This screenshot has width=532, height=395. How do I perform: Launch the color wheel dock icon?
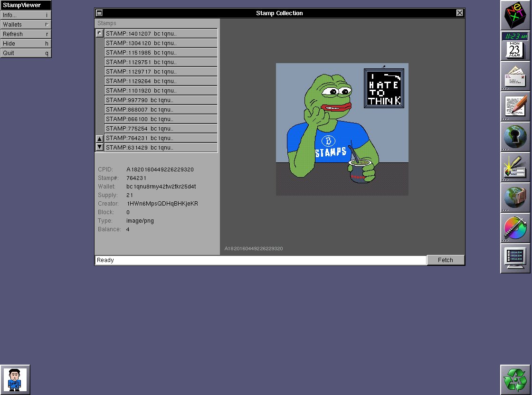(x=515, y=228)
